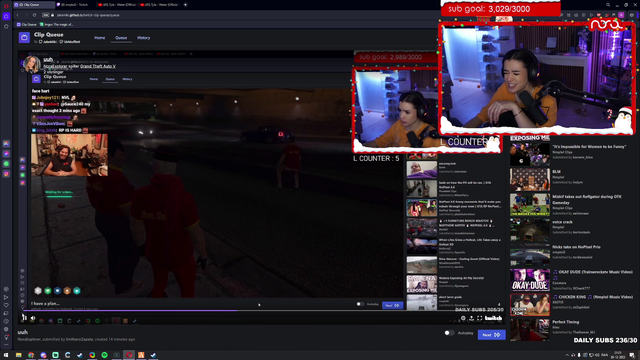Click the address bar URL
Screen dimensions: 640x360
point(88,15)
